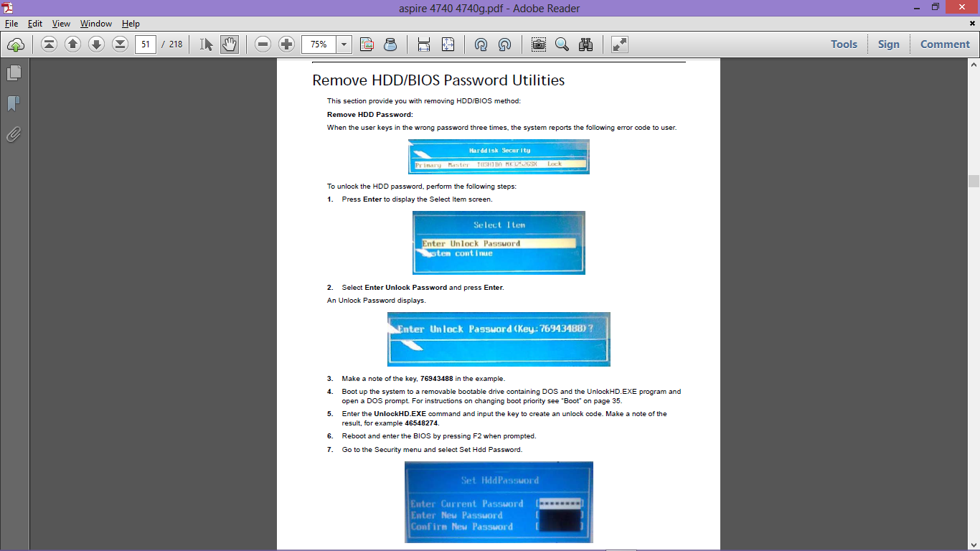
Task: Click the 'Remove HDD/BIOS Password Utilities' heading
Action: pyautogui.click(x=438, y=80)
